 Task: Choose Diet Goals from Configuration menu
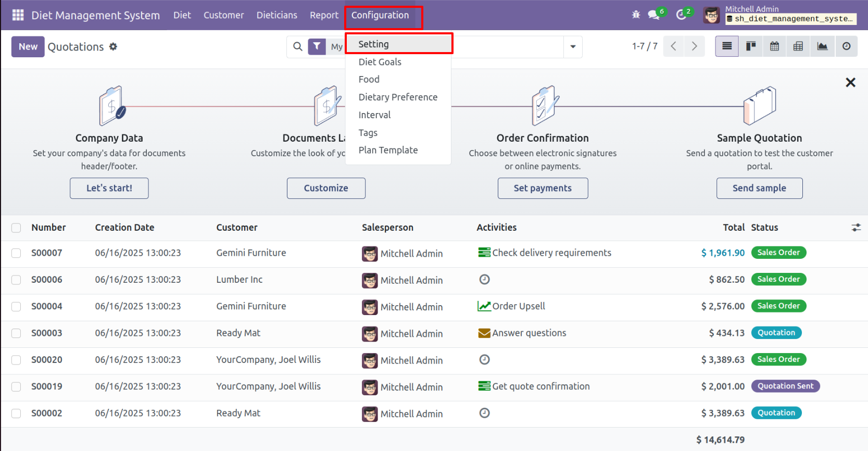(x=380, y=62)
